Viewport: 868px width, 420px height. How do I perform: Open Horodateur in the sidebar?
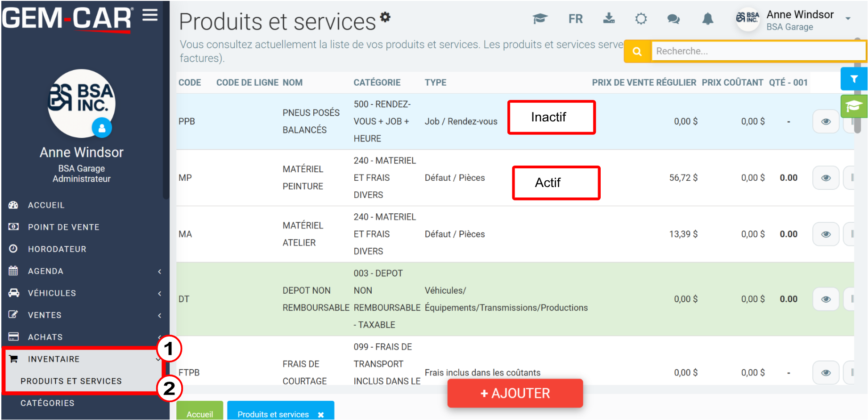click(x=57, y=249)
